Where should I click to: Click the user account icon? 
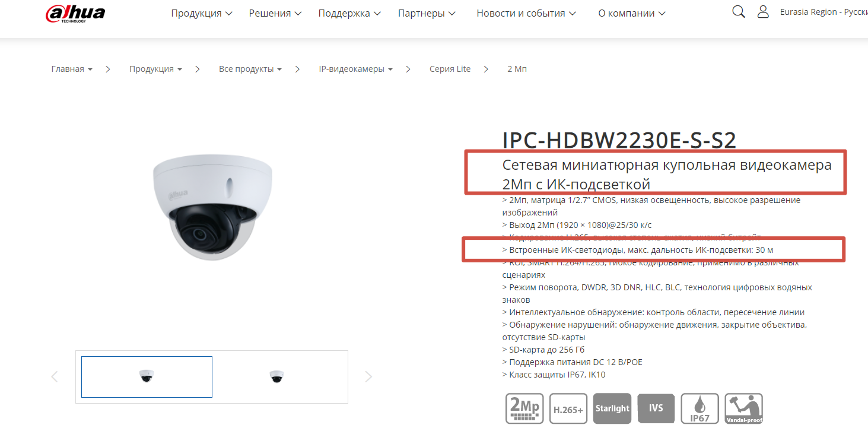point(763,12)
